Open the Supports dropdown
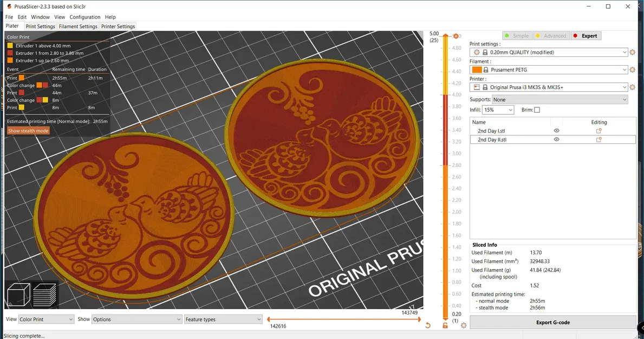Screen dimensions: 644x339 tap(560, 100)
